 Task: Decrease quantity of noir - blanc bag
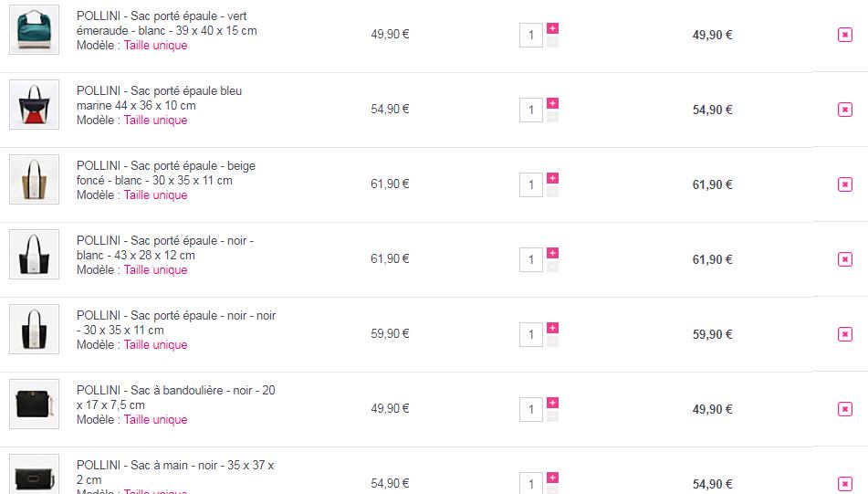coord(552,266)
